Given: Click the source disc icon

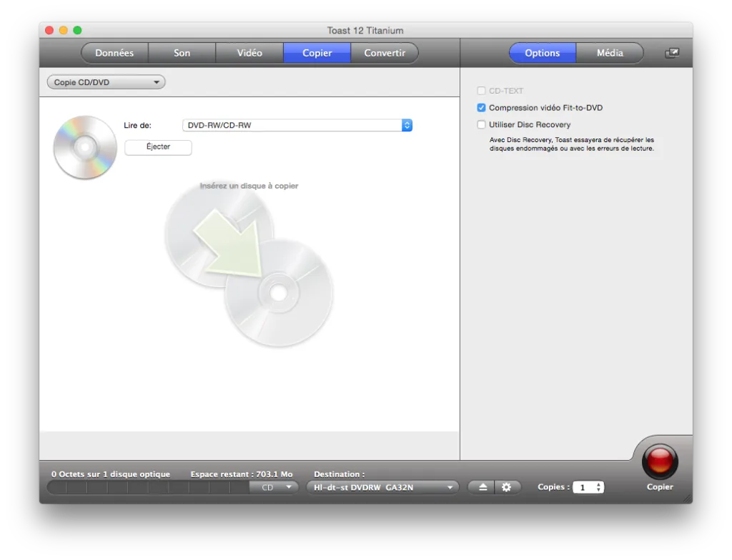Looking at the screenshot, I should point(84,147).
